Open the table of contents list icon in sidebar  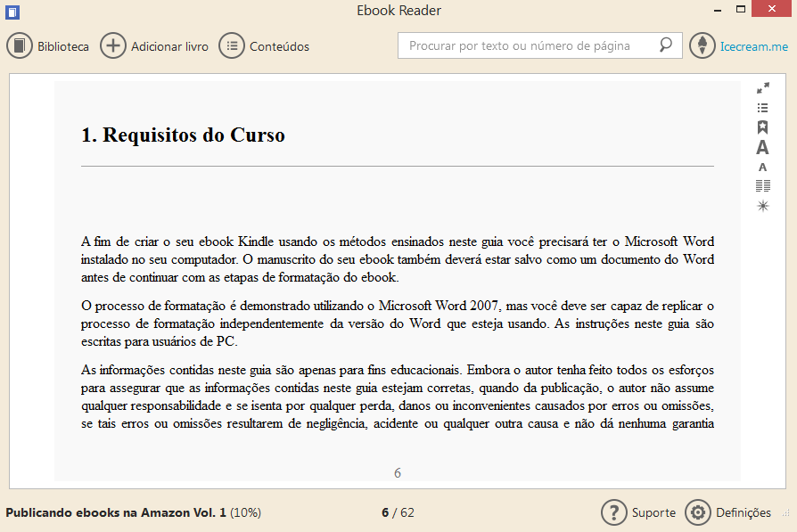[x=763, y=108]
